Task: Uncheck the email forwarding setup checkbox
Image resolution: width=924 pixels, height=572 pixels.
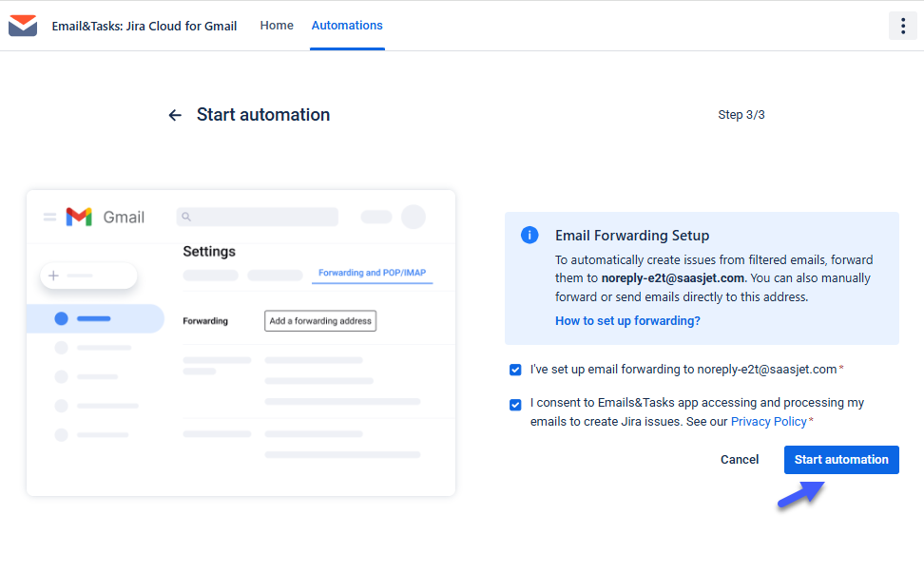Action: [x=515, y=370]
